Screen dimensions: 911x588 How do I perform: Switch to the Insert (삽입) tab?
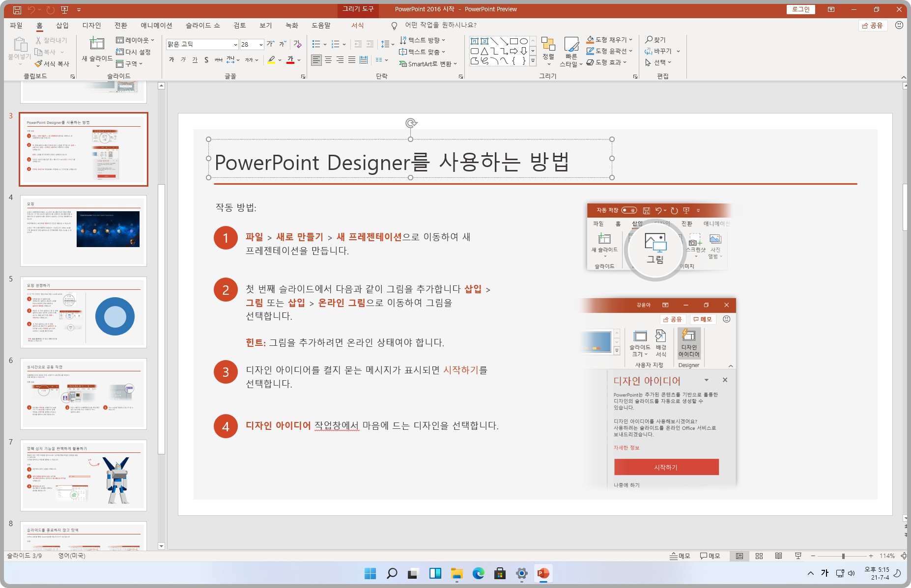tap(62, 26)
